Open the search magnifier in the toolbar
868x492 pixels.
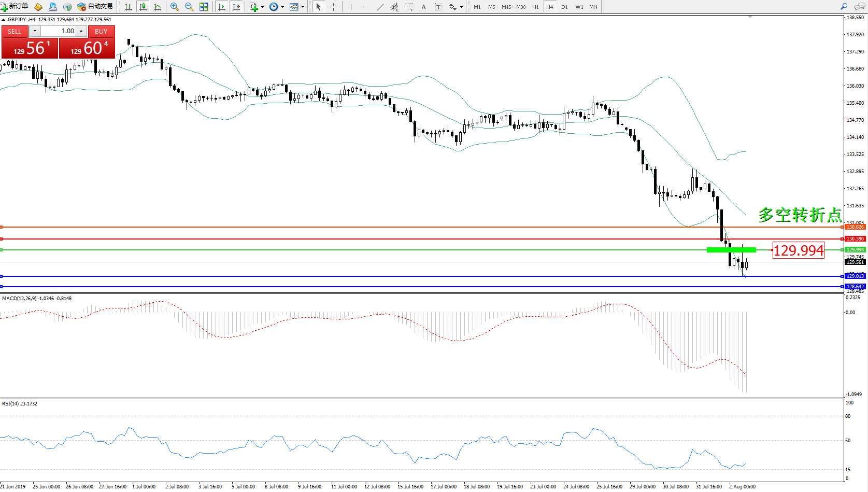point(844,7)
